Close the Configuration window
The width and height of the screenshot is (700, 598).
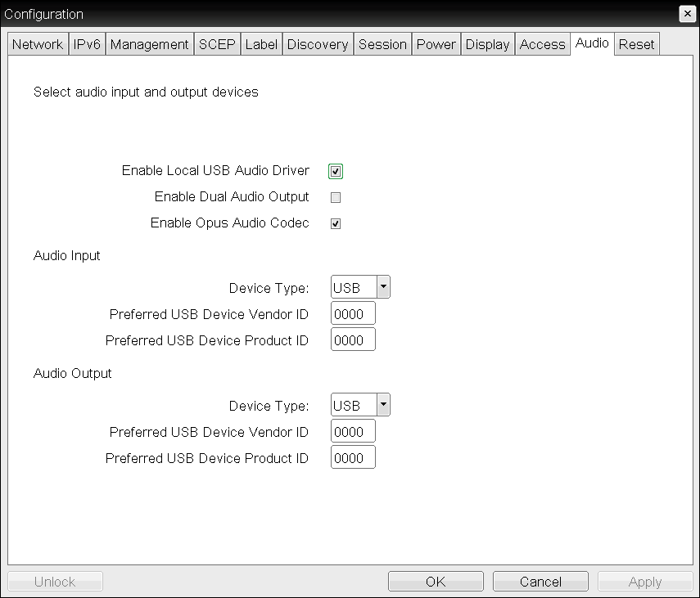coord(687,14)
